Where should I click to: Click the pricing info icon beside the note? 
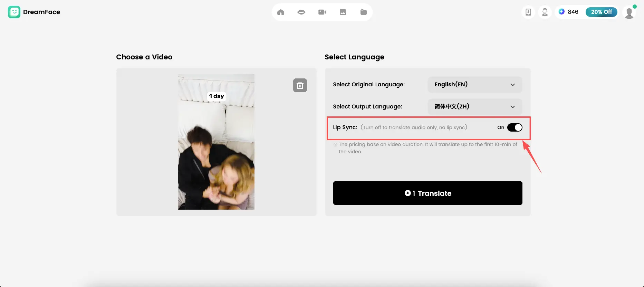[335, 145]
